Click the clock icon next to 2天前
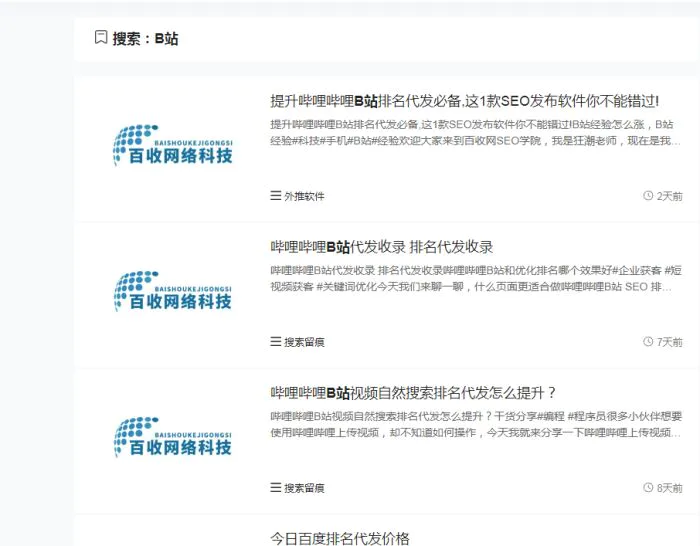Image resolution: width=700 pixels, height=546 pixels. pos(648,196)
